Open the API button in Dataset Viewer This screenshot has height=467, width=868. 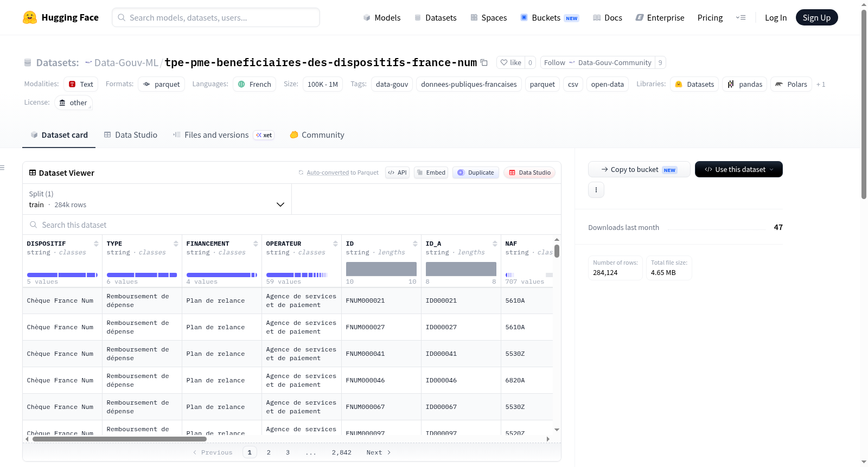tap(397, 172)
